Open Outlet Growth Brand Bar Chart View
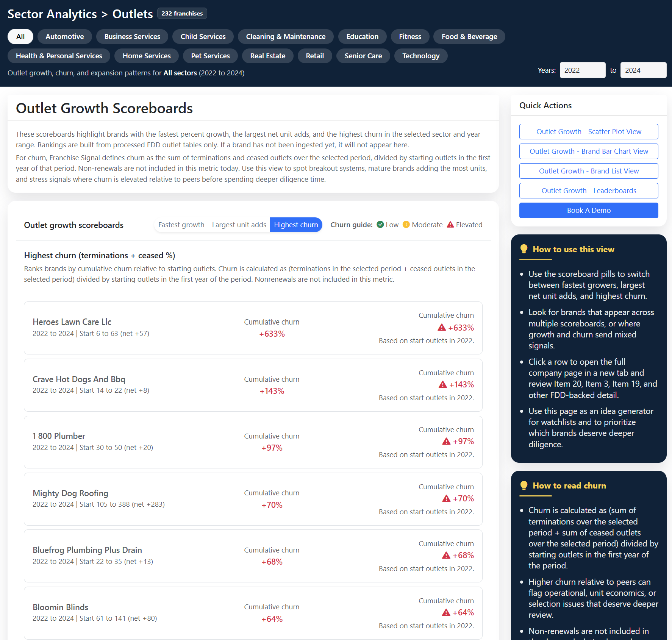Screen dimensions: 672x640 (589, 151)
